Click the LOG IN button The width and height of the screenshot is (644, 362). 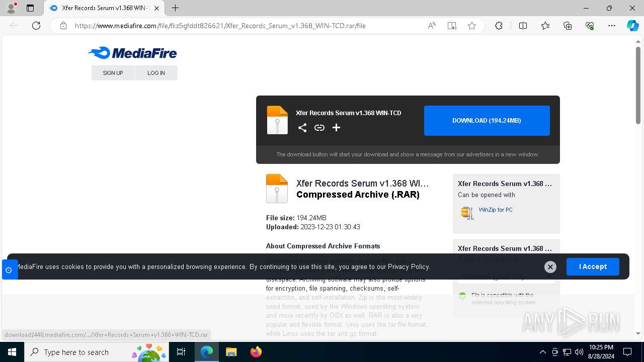(x=156, y=73)
